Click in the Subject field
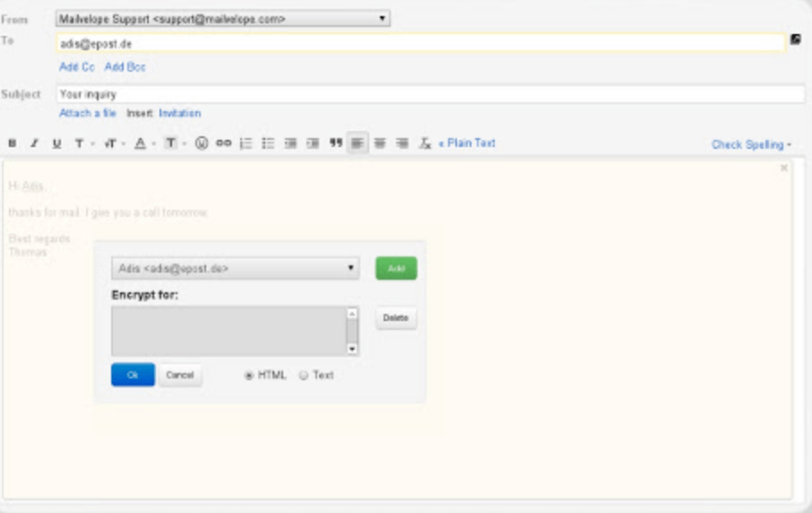This screenshot has height=513, width=812. tap(431, 94)
